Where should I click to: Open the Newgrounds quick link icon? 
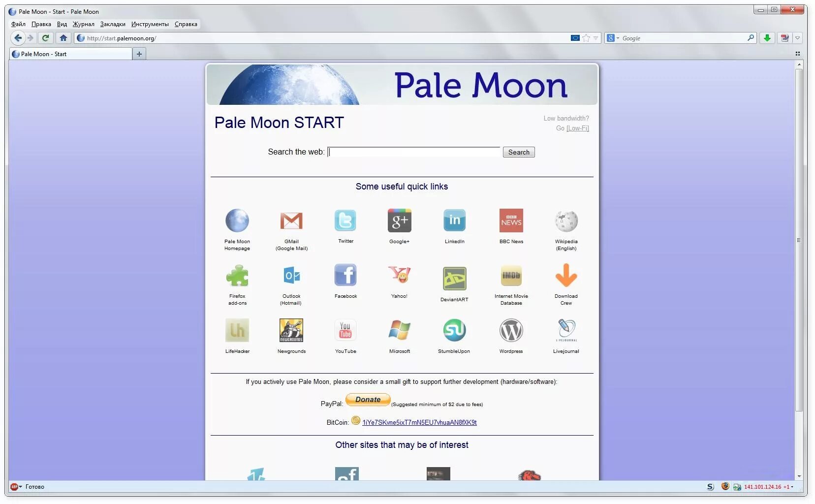[291, 330]
